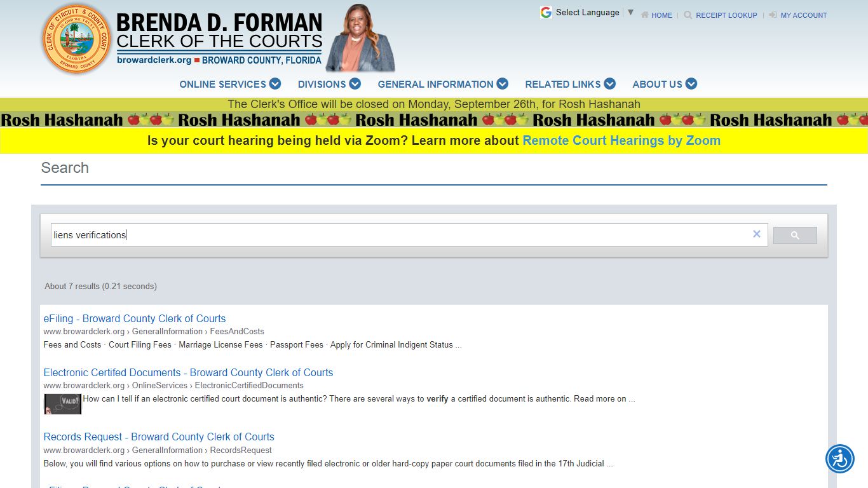Click the My Account sign-in icon
Image resolution: width=868 pixels, height=488 pixels.
pyautogui.click(x=773, y=15)
